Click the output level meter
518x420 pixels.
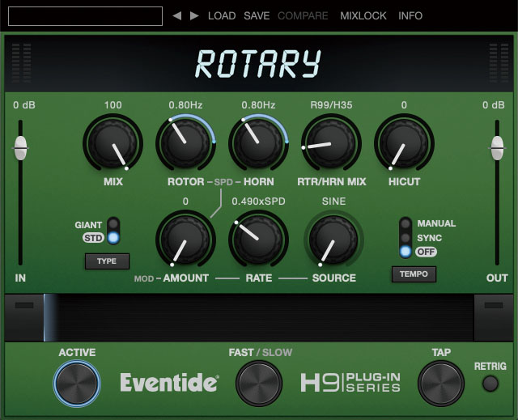[x=499, y=63]
